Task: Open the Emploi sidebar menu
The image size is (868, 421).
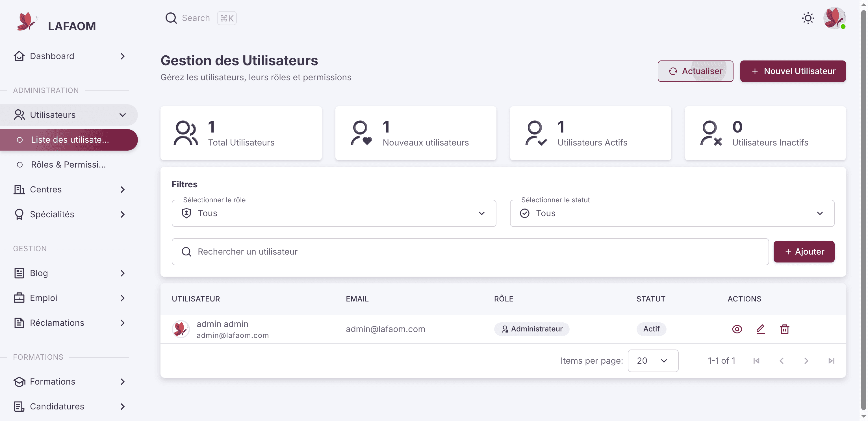Action: [x=69, y=298]
